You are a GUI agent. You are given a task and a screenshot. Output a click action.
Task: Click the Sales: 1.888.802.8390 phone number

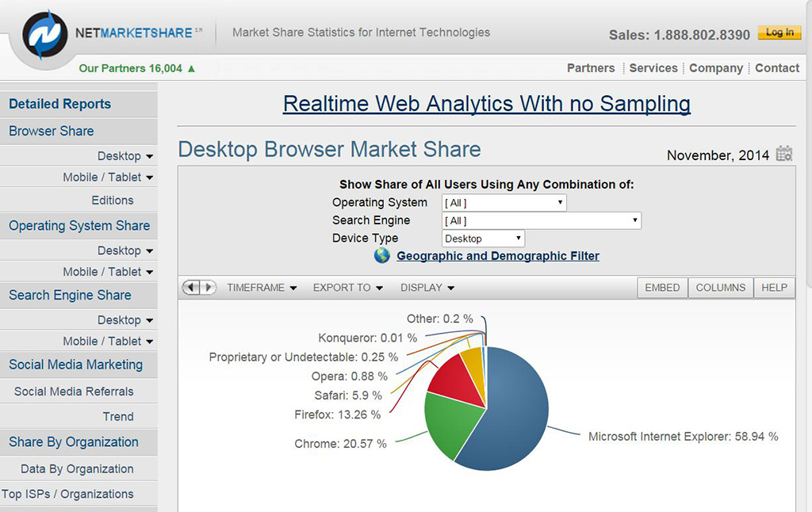click(679, 35)
